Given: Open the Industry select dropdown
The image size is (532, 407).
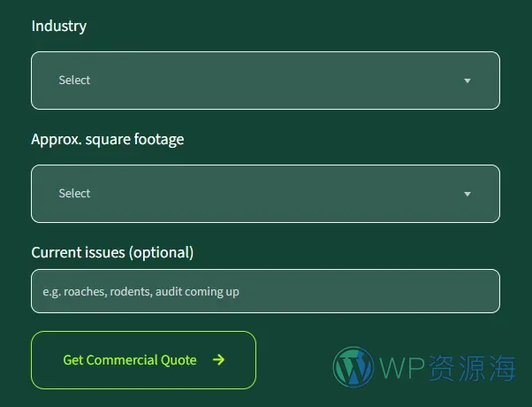Looking at the screenshot, I should click(x=265, y=81).
